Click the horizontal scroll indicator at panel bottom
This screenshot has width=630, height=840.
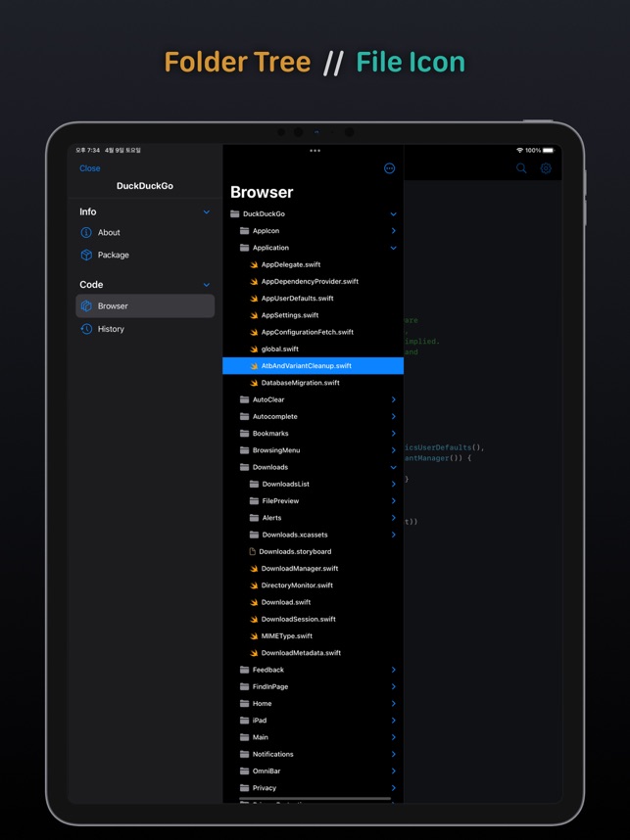[x=315, y=798]
